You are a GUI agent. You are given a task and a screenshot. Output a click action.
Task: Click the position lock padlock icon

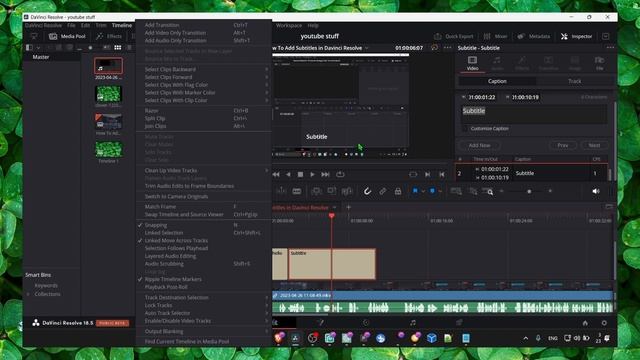[398, 191]
